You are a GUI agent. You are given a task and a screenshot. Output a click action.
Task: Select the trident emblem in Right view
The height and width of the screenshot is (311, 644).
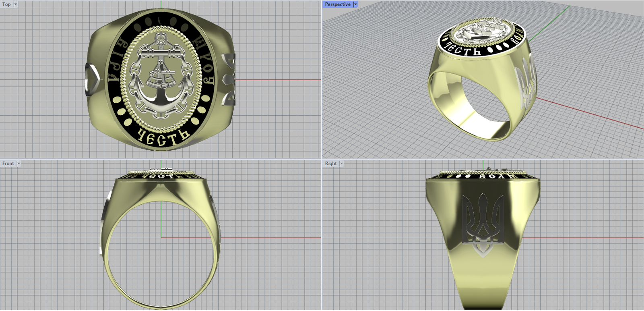click(x=483, y=224)
